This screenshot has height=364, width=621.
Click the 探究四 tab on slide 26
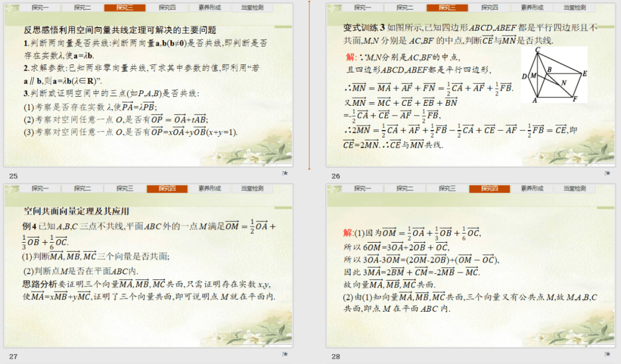pos(489,7)
